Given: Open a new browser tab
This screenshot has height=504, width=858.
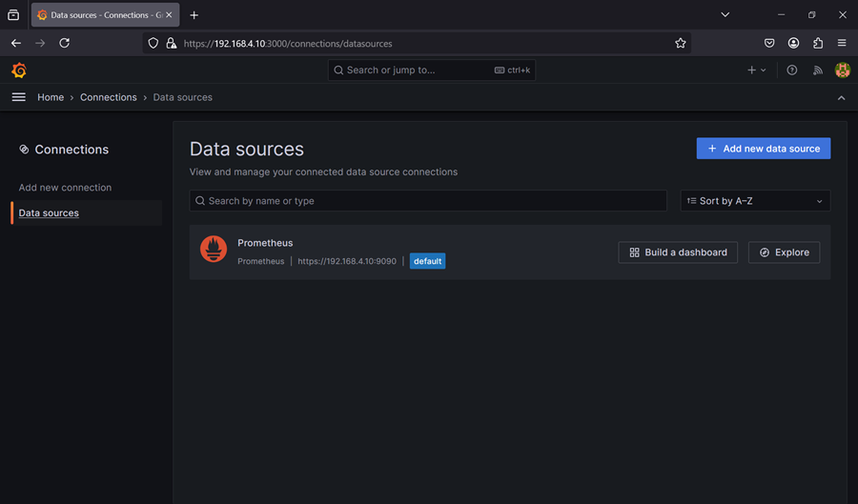Looking at the screenshot, I should [194, 15].
